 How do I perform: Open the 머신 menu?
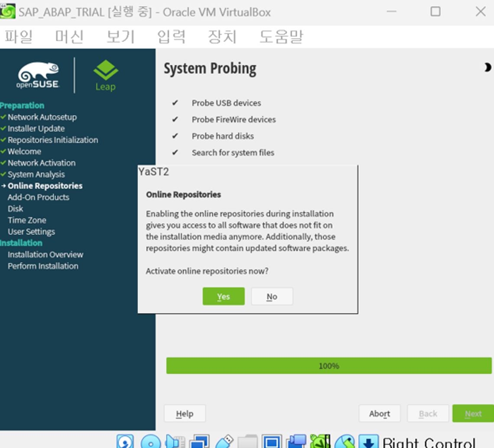(x=69, y=36)
